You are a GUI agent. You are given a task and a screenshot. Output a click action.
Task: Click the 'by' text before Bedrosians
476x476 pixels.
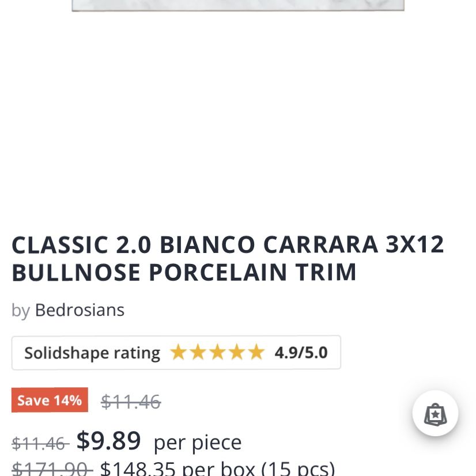[20, 311]
